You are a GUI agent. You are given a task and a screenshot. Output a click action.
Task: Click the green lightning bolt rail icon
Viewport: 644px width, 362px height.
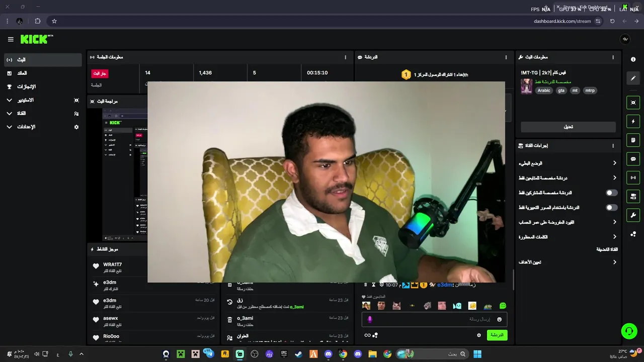633,121
